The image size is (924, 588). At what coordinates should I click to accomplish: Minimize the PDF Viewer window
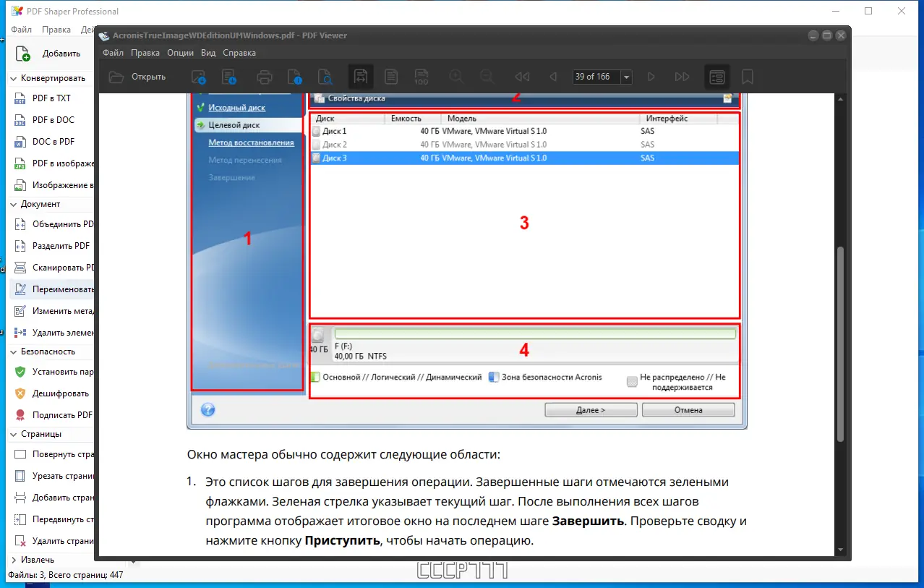814,35
